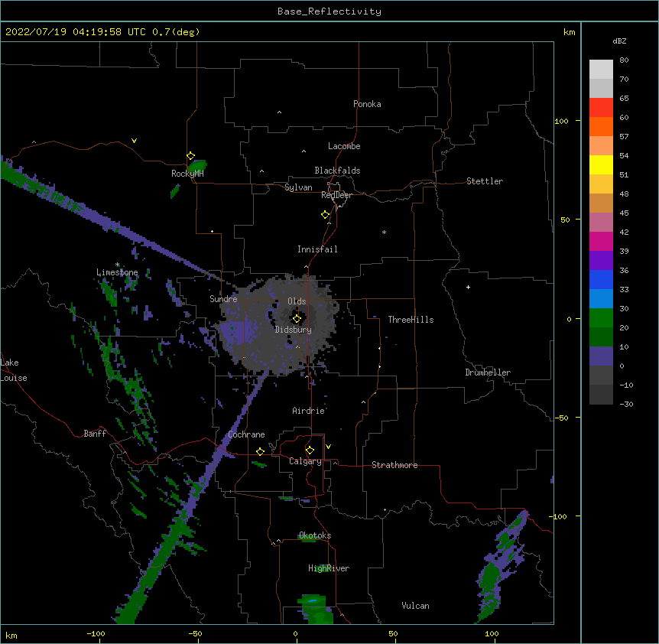The width and height of the screenshot is (659, 644).
Task: Pick the bright green 20-30 dBZ swatch
Action: click(601, 318)
